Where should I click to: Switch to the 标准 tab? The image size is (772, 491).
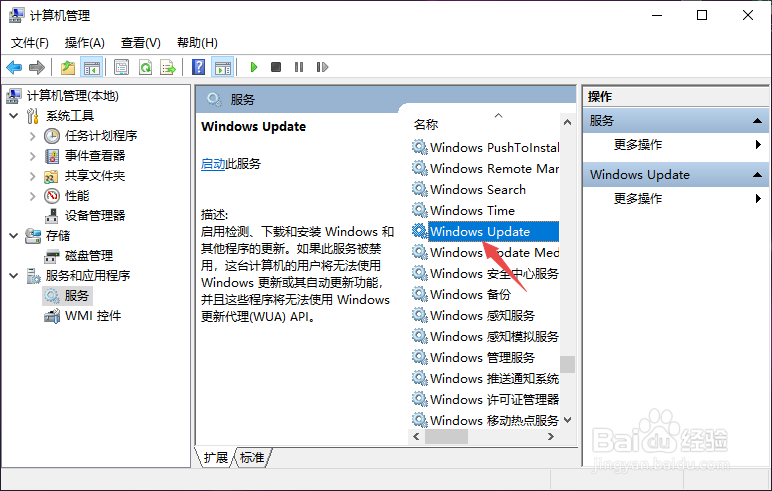(252, 458)
